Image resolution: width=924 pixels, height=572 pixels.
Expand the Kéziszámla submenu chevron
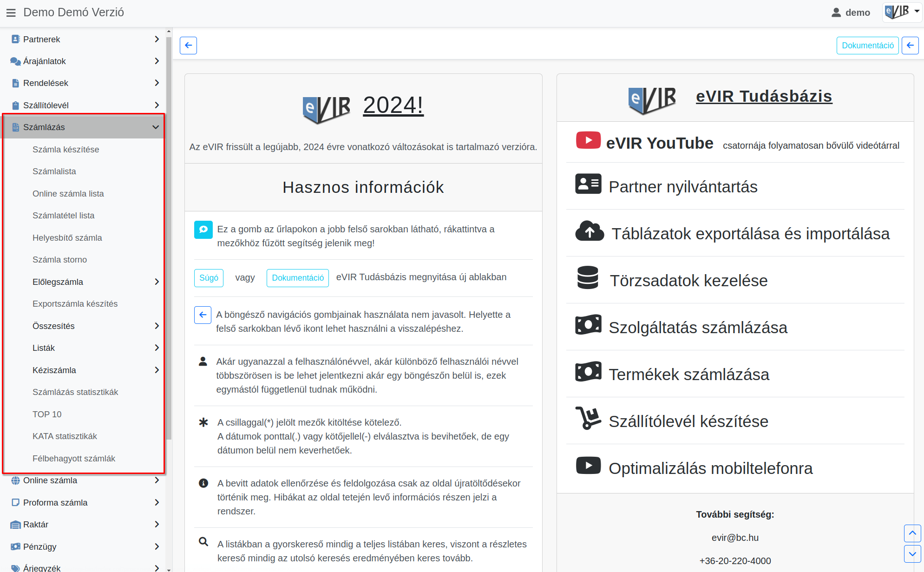point(157,370)
